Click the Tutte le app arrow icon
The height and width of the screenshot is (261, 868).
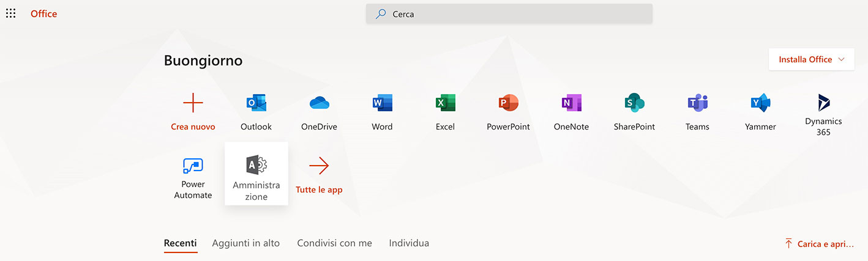319,165
